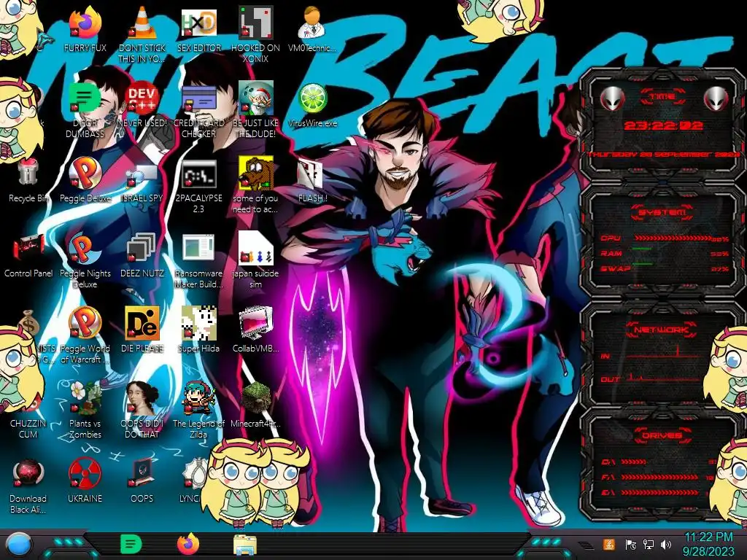The image size is (747, 560).
Task: Open Firefox from the taskbar
Action: click(x=188, y=544)
